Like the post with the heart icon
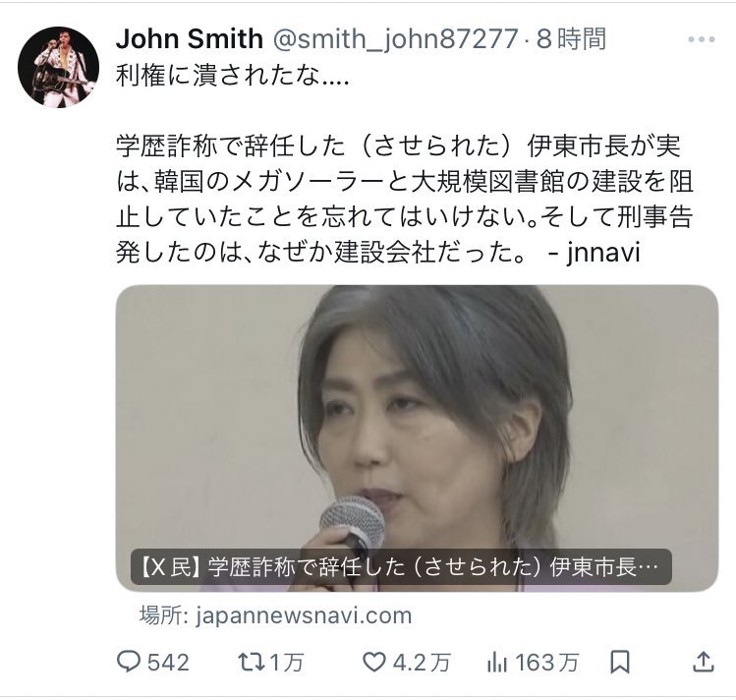The image size is (736, 700). coord(374,662)
